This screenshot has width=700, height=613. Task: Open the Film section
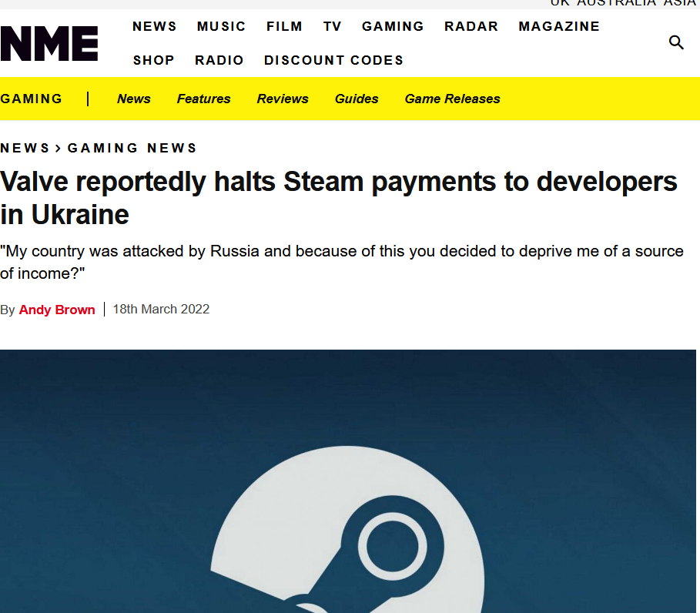[284, 26]
